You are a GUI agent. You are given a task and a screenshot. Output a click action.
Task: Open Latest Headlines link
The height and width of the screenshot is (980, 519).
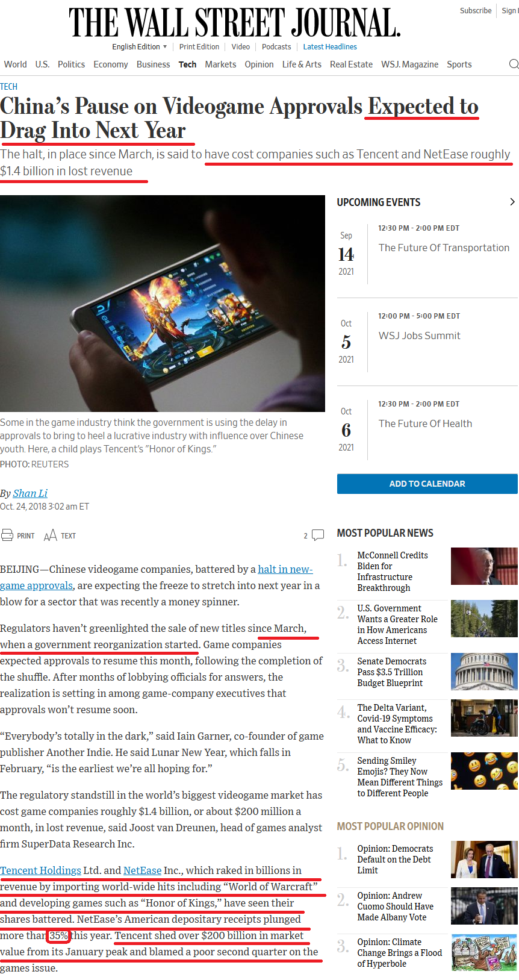pos(330,46)
